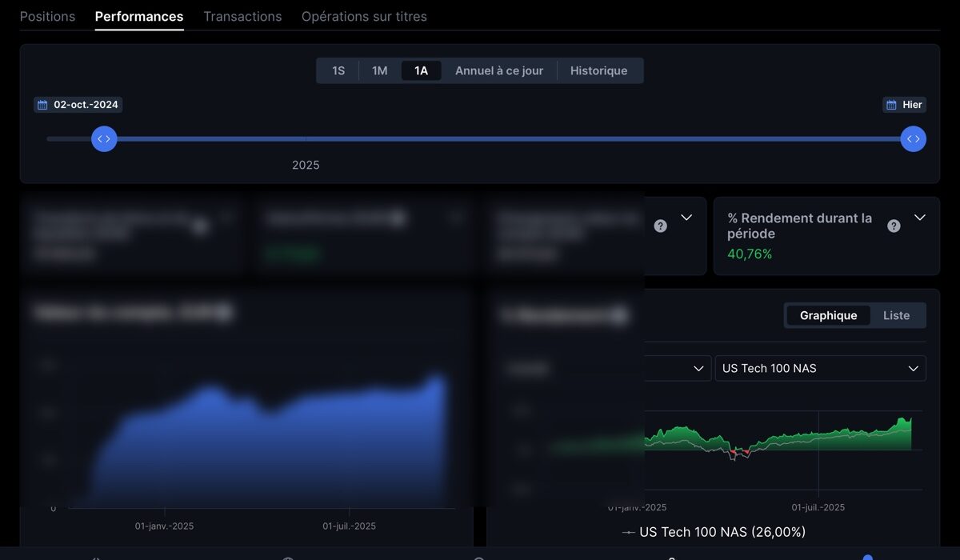Click help icon left of % Rendement card
Screen dimensions: 960x560
pyautogui.click(x=660, y=226)
